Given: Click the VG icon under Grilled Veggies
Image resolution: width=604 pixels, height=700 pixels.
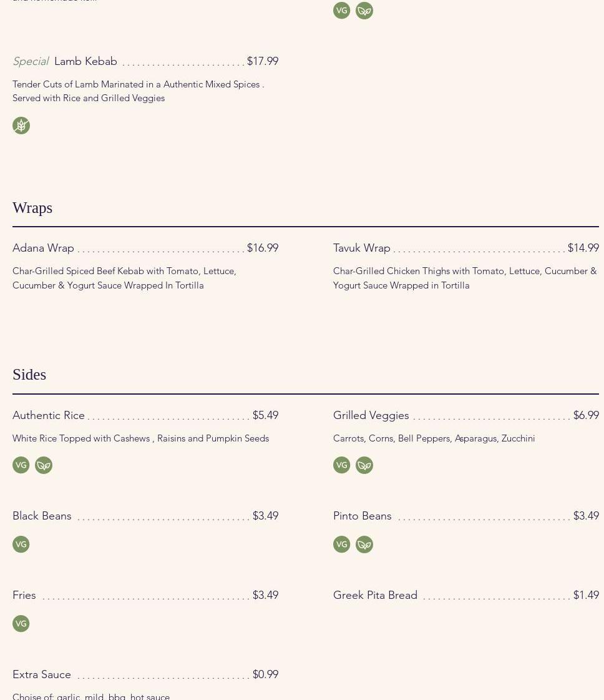Looking at the screenshot, I should [342, 465].
